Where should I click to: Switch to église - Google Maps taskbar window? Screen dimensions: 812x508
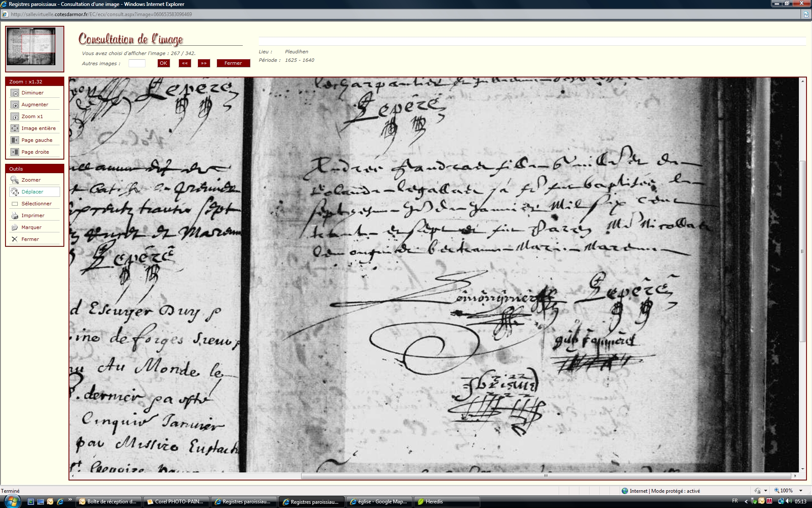coord(379,502)
